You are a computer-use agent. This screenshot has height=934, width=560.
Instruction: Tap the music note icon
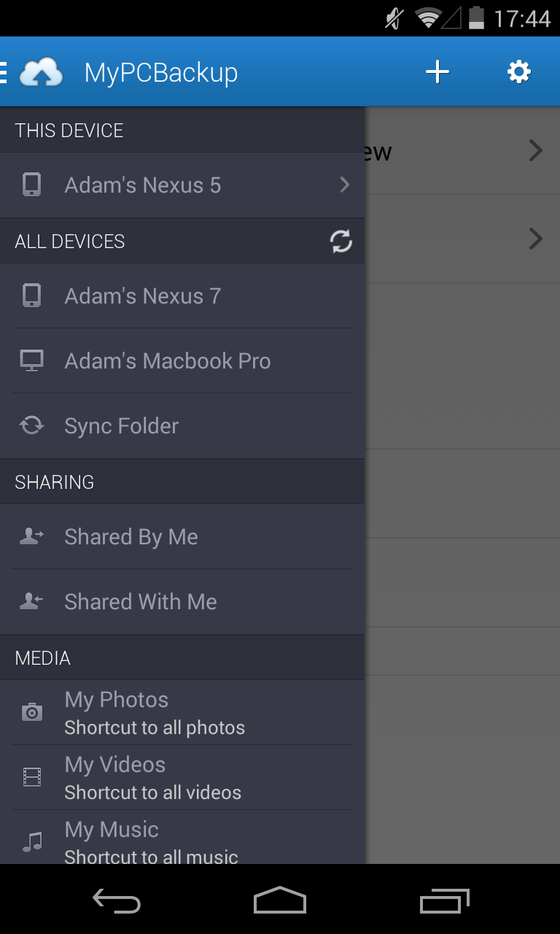pos(32,842)
